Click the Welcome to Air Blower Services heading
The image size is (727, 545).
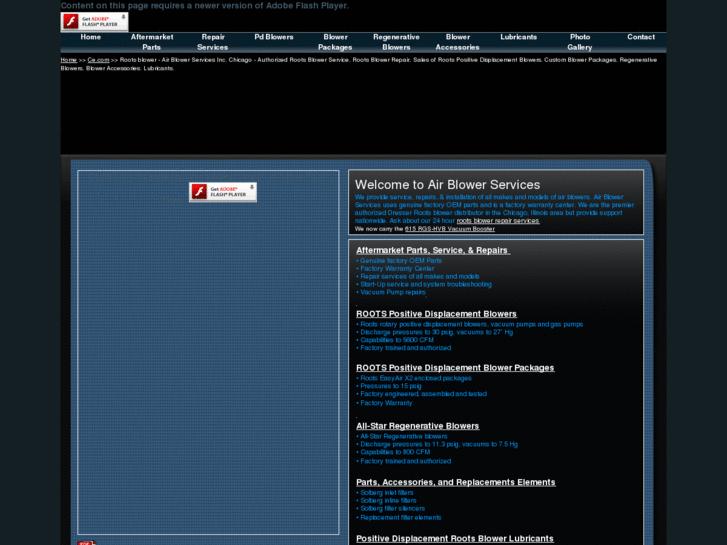click(x=447, y=185)
